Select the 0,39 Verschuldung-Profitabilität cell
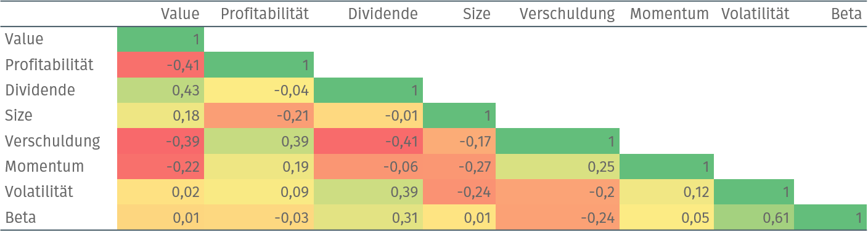 pos(259,141)
